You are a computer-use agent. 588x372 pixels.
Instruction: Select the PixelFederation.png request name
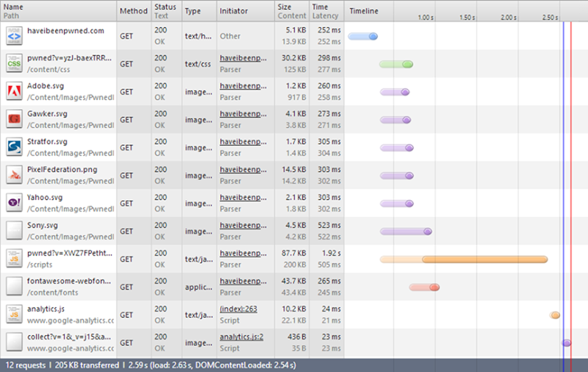(x=62, y=170)
